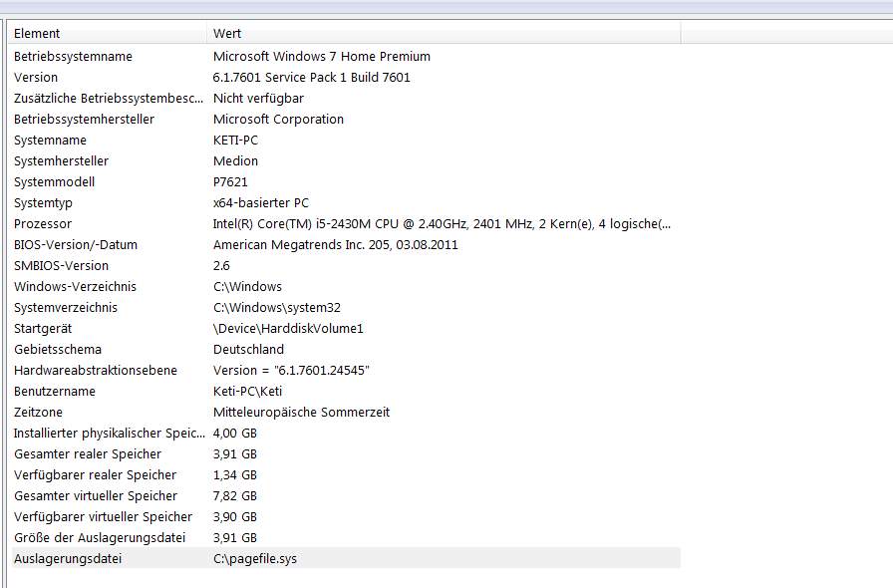Click the 3,90 GB value

point(234,517)
